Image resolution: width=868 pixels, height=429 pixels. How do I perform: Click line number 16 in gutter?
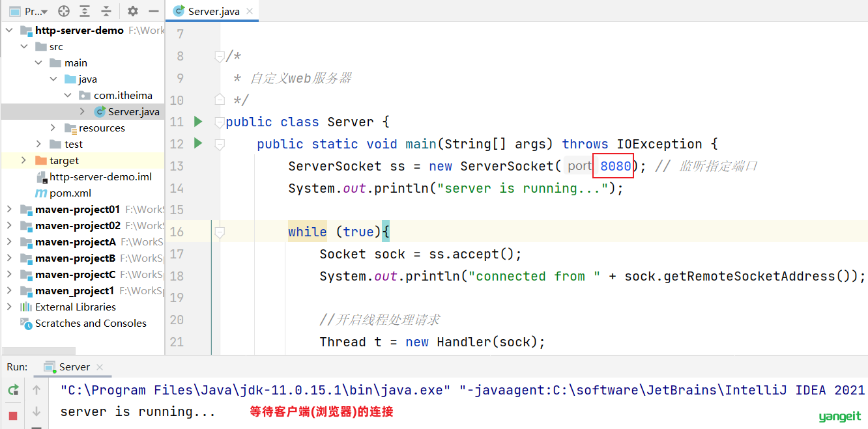point(176,232)
